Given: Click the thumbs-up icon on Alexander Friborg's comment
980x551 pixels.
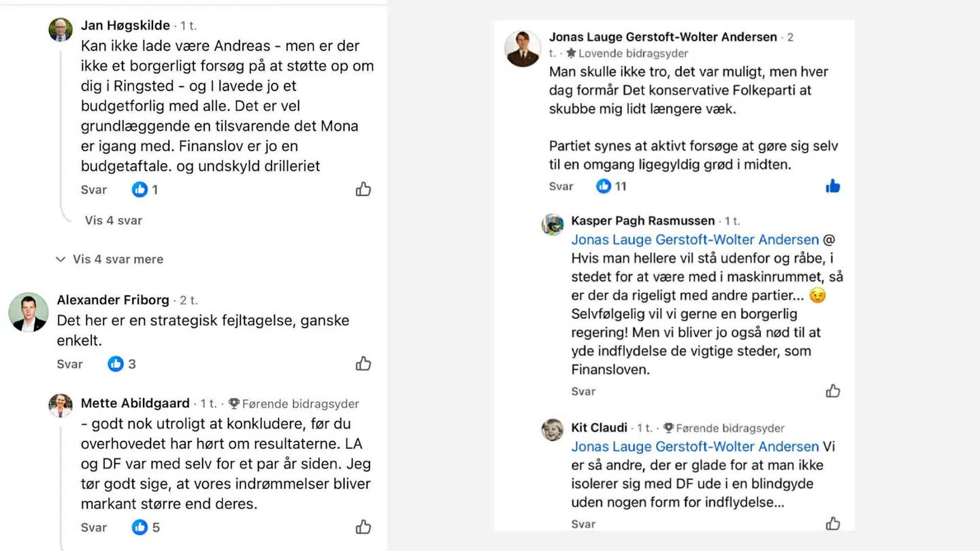Looking at the screenshot, I should pos(363,364).
